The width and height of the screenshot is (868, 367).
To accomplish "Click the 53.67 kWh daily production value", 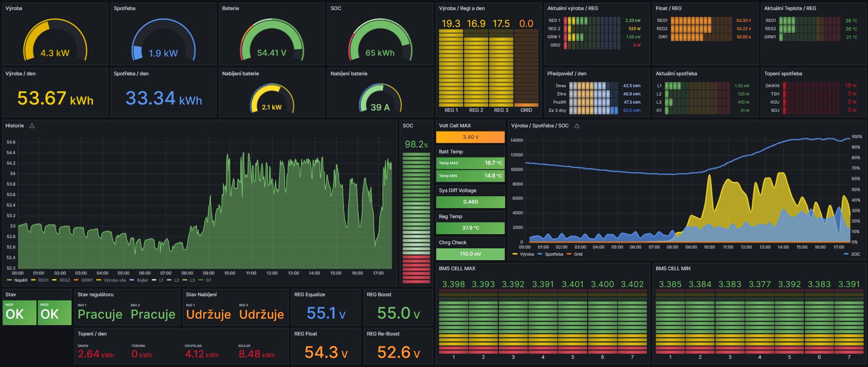I will 55,98.
